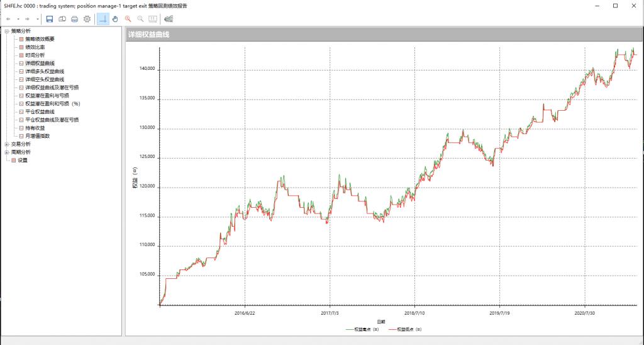Open settings with the gear toolbar icon
This screenshot has width=644, height=345.
click(x=87, y=19)
